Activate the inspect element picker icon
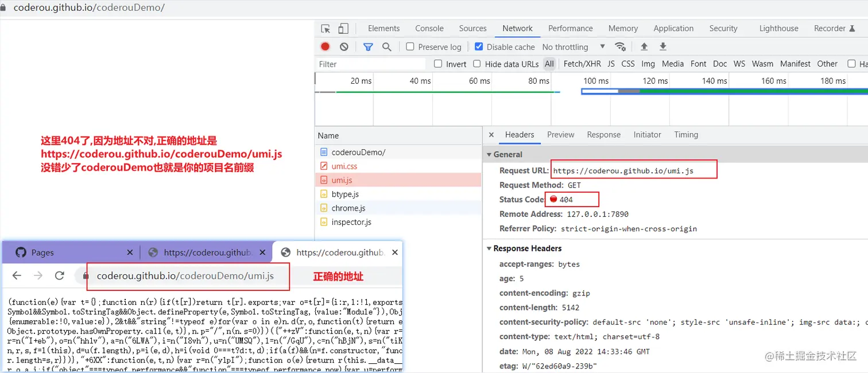868x373 pixels. [x=325, y=29]
